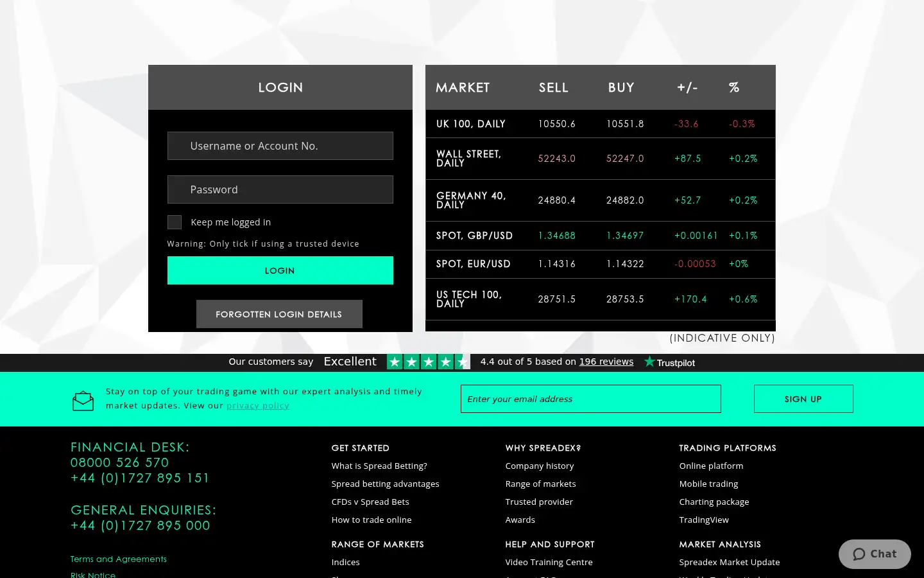The height and width of the screenshot is (578, 924).
Task: Click UK 100 buy price 10551.8
Action: [625, 124]
